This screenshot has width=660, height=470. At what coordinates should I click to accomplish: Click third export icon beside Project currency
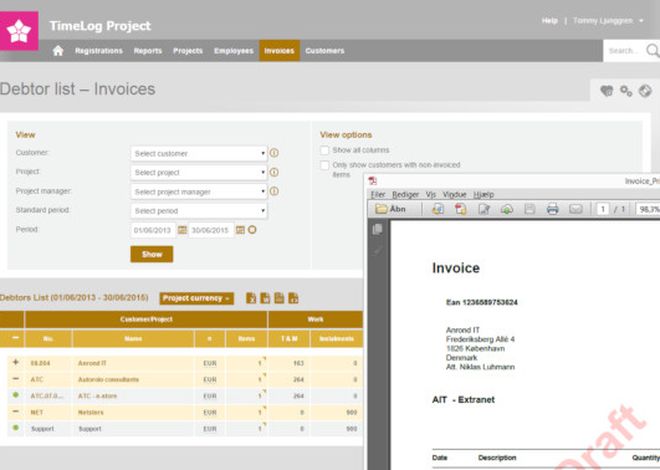click(x=279, y=298)
